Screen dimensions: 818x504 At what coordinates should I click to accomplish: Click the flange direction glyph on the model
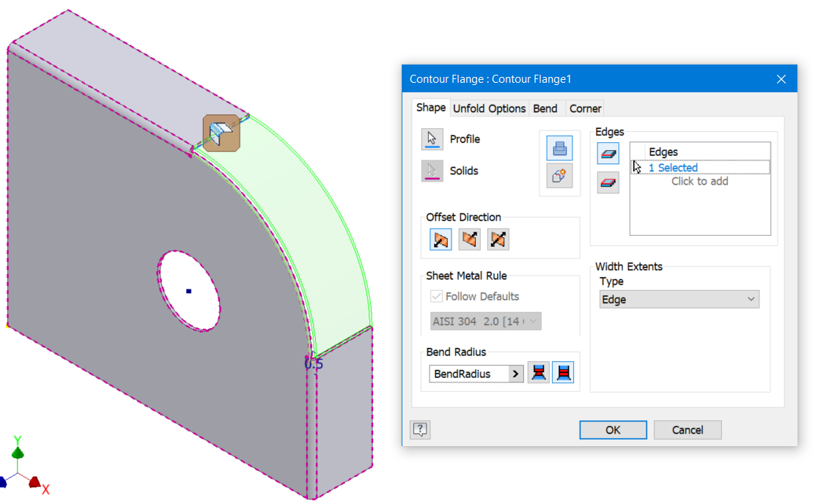[221, 133]
